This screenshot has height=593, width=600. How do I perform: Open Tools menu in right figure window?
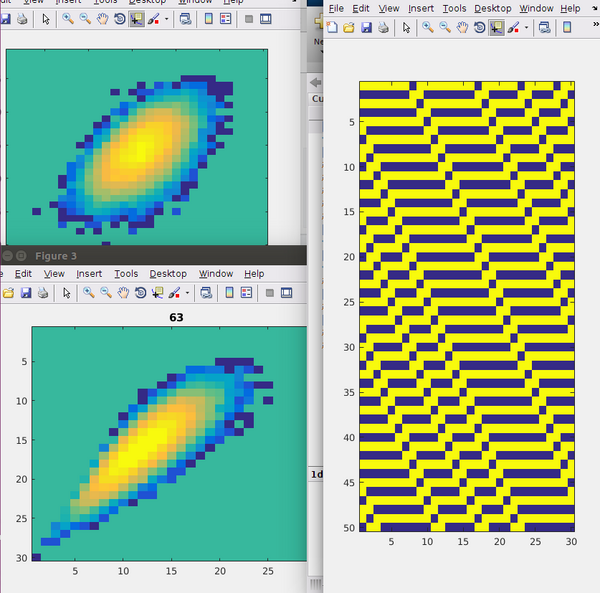(454, 8)
